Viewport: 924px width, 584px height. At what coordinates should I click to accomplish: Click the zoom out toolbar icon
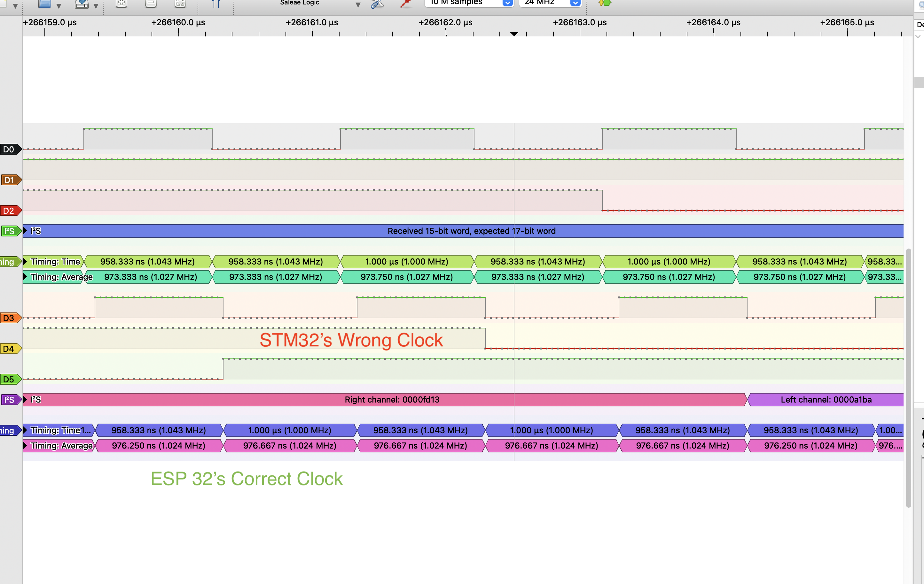pyautogui.click(x=151, y=3)
